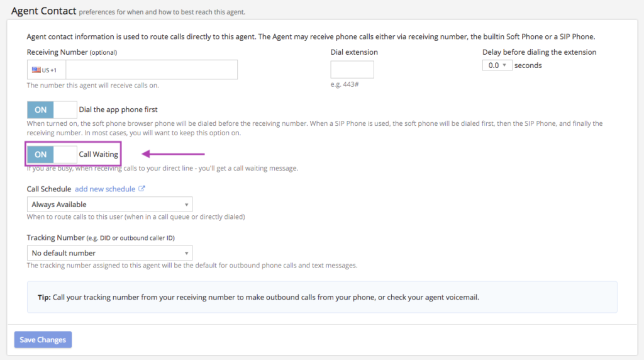Click into the Dial extension box
Viewport: 644px width, 360px height.
(352, 70)
